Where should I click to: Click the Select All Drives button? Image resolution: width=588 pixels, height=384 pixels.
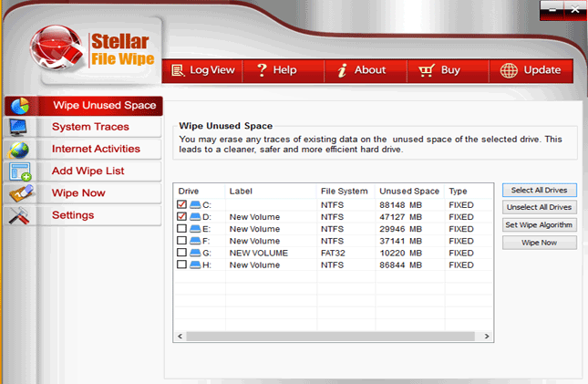pyautogui.click(x=540, y=191)
